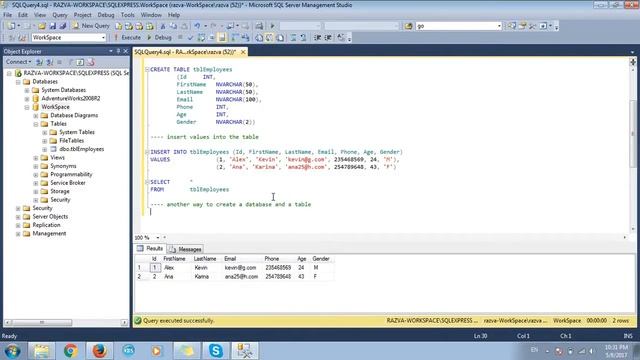Image resolution: width=640 pixels, height=360 pixels.
Task: Click the '254789648' Phone cell
Action: pos(278,277)
